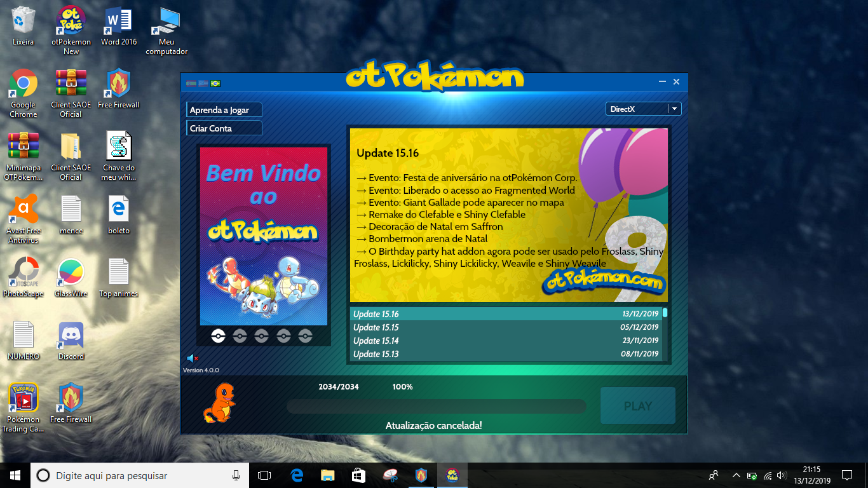This screenshot has width=868, height=488.
Task: Click the Criar Conta button
Action: coord(224,128)
